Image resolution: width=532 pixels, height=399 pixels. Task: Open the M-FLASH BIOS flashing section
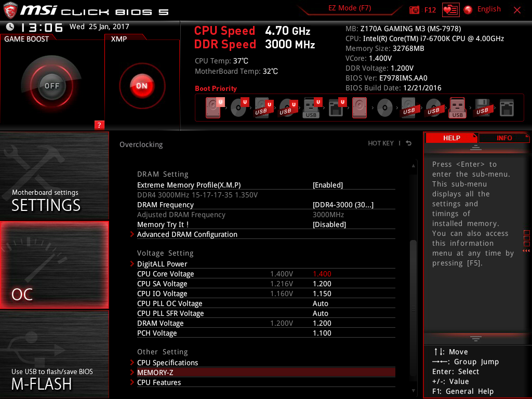[x=54, y=354]
